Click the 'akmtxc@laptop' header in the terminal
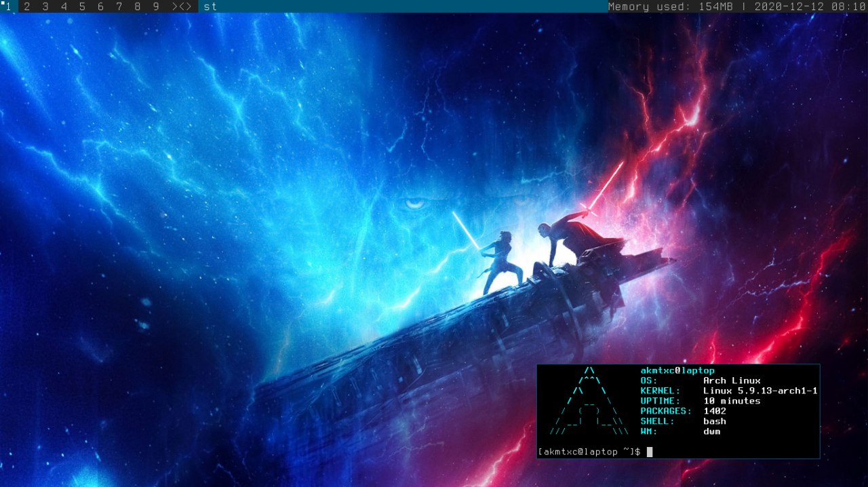The image size is (868, 487). 677,370
